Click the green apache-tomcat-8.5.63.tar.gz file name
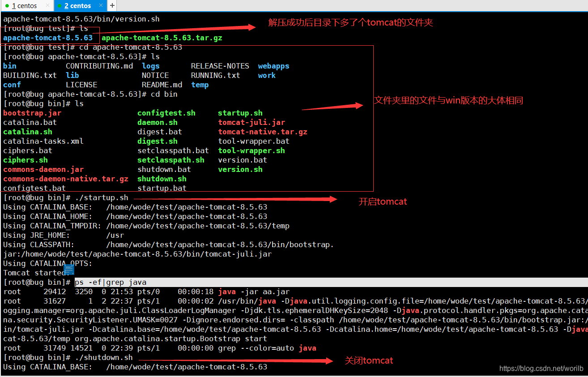 (162, 38)
